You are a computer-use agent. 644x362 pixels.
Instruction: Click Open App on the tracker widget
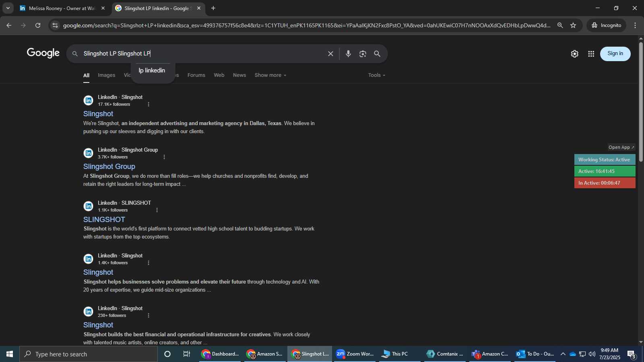(x=621, y=147)
